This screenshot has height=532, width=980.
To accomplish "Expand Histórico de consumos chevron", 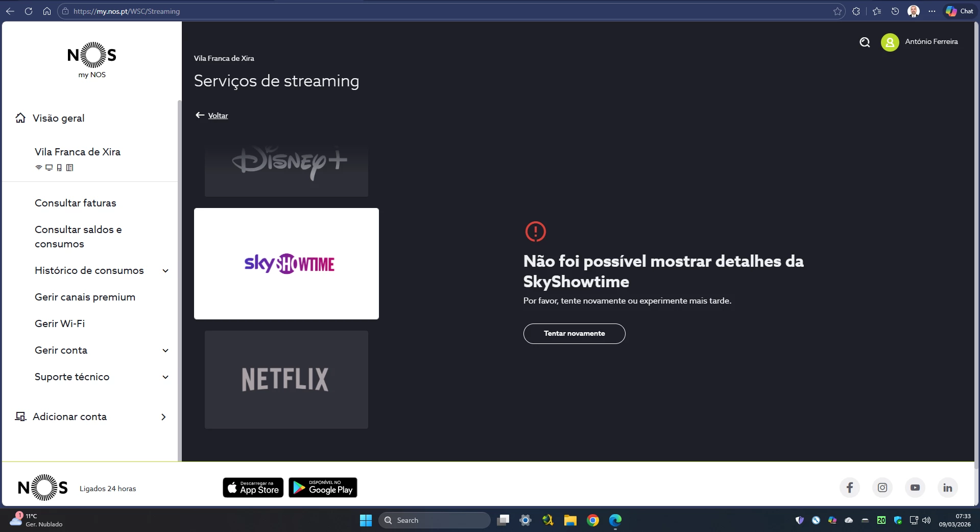I will coord(165,271).
